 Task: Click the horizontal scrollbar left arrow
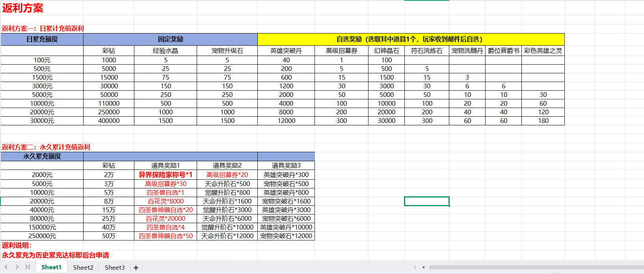(423, 267)
